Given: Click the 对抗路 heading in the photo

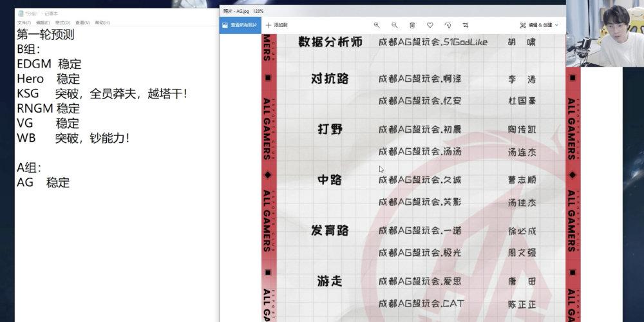Looking at the screenshot, I should (330, 79).
